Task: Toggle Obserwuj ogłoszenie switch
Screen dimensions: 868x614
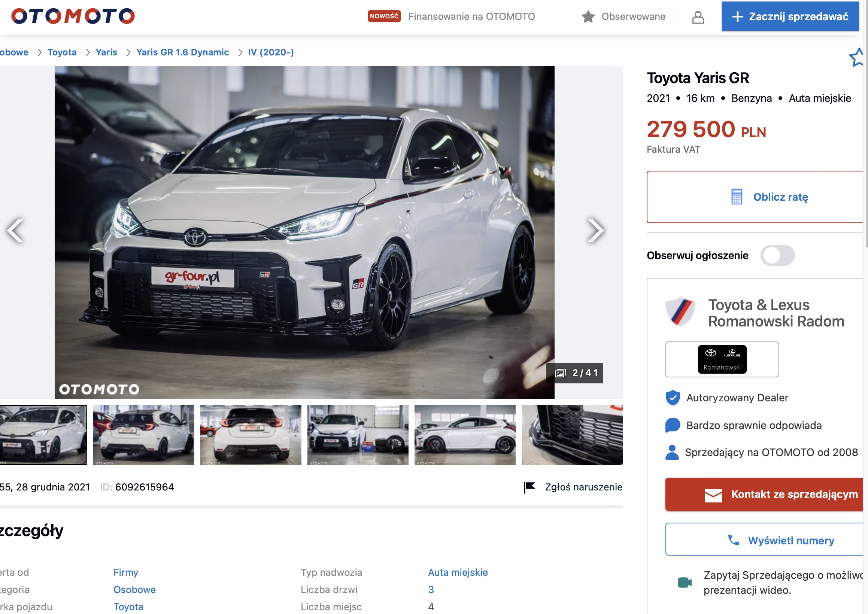Action: [x=777, y=255]
